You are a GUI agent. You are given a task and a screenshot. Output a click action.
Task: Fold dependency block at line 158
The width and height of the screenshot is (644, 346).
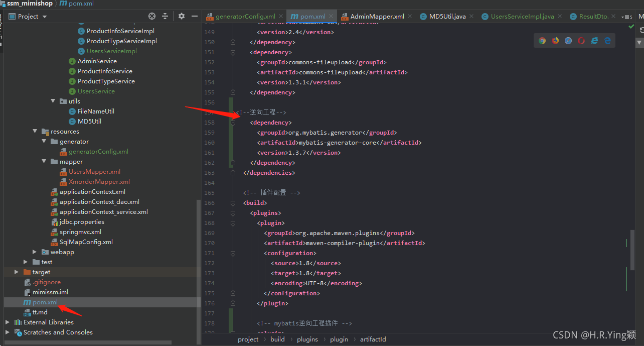(x=233, y=123)
